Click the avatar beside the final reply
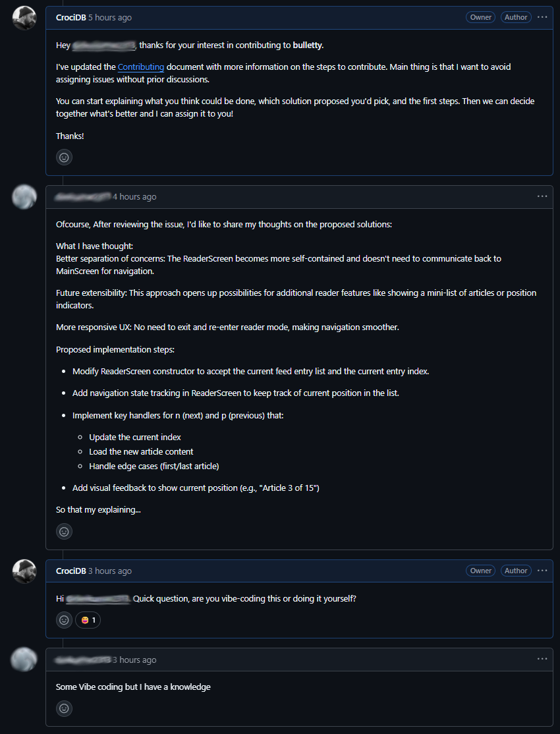 pos(24,660)
